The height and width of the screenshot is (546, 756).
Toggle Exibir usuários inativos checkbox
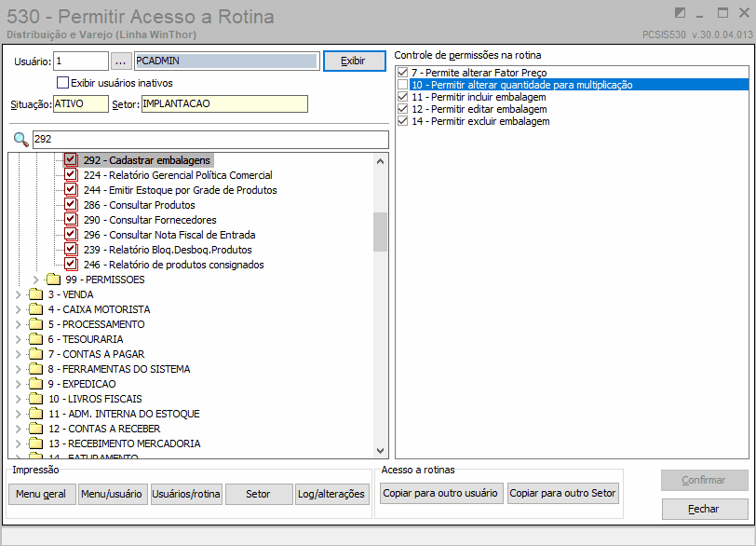coord(62,83)
